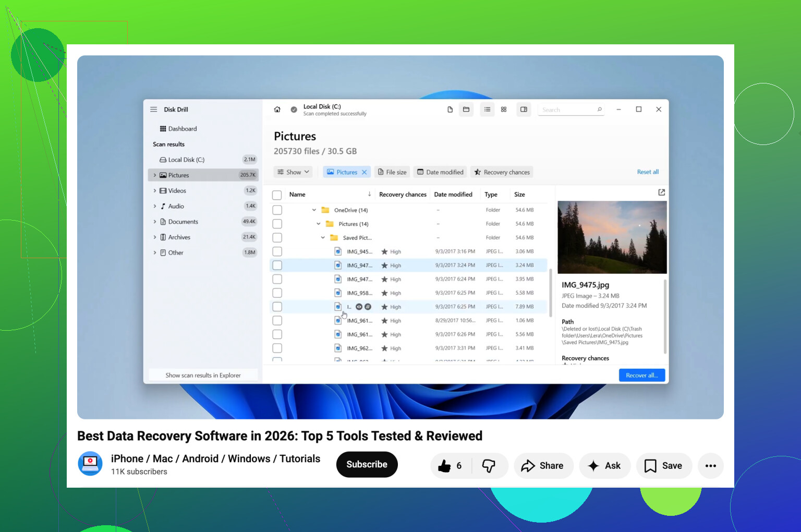
Task: Open the channel avatar icon
Action: point(90,464)
